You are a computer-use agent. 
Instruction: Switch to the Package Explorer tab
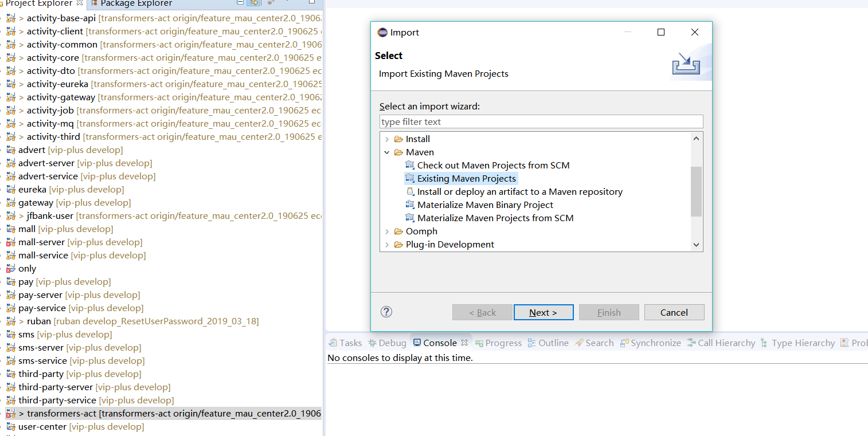(x=131, y=3)
